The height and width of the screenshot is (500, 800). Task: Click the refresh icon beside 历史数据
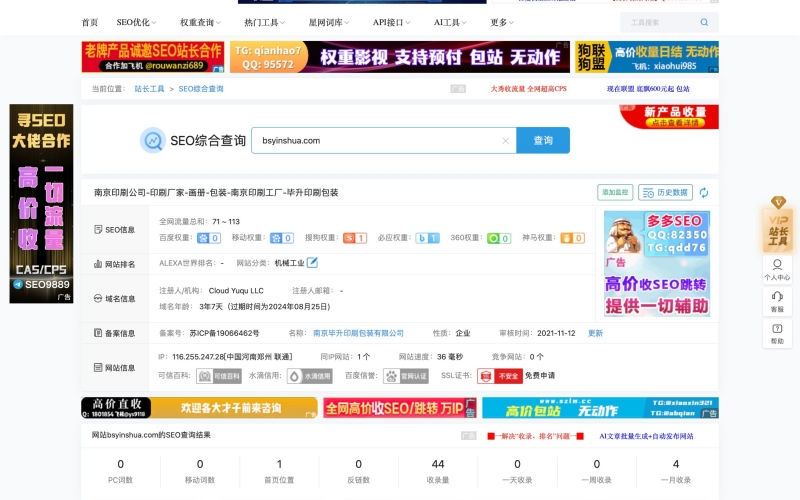point(704,192)
